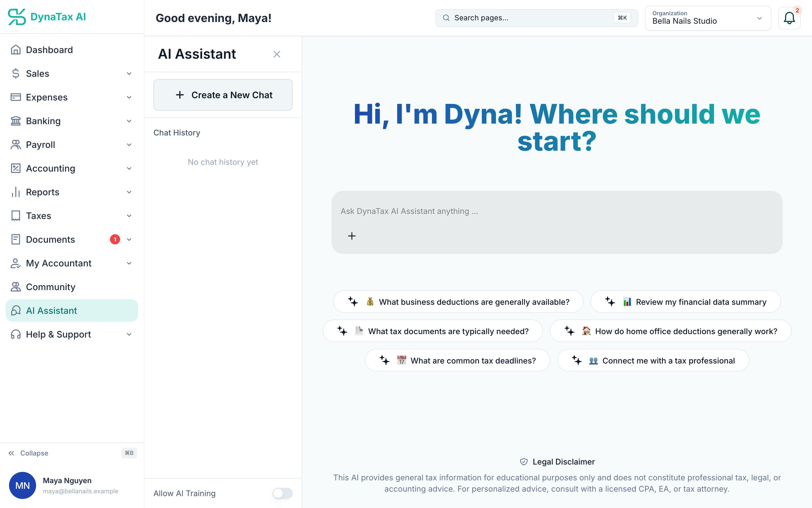The height and width of the screenshot is (508, 812).
Task: Click the Dashboard home icon
Action: tap(16, 50)
